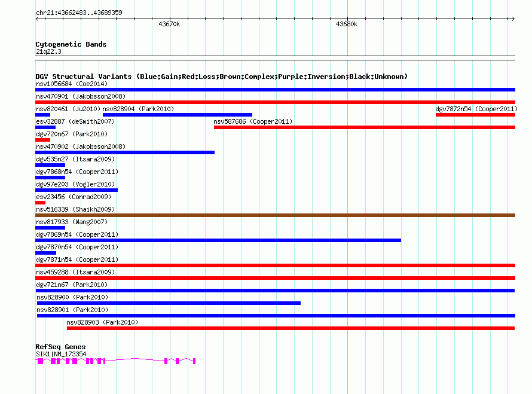Viewport: 532px width, 394px height.
Task: Select the 21q22.3 band label
Action: point(48,51)
